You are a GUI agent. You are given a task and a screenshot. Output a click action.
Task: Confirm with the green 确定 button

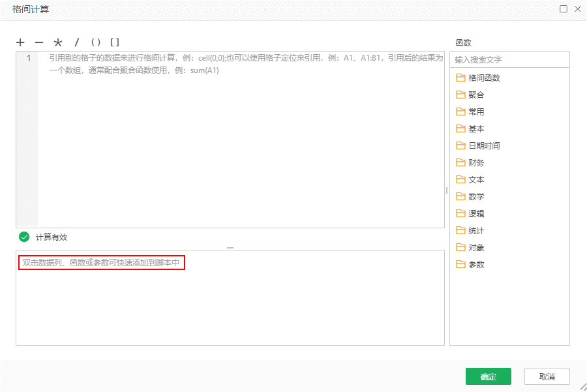click(x=488, y=376)
